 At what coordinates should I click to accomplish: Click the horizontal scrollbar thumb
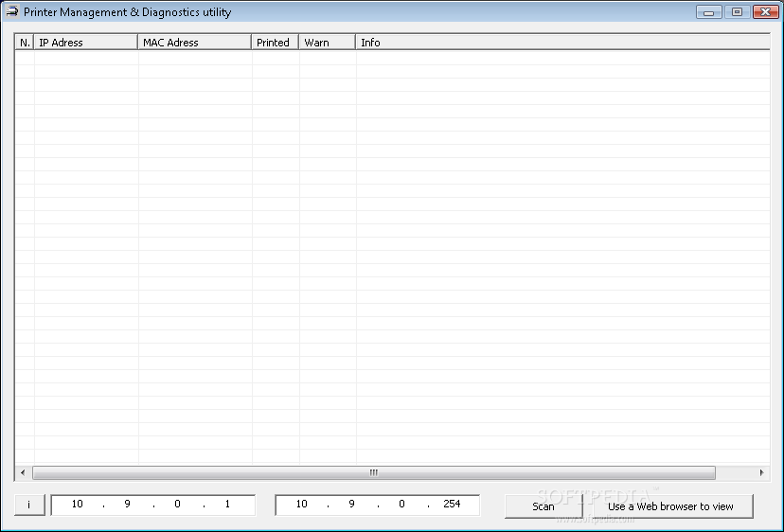pyautogui.click(x=374, y=472)
